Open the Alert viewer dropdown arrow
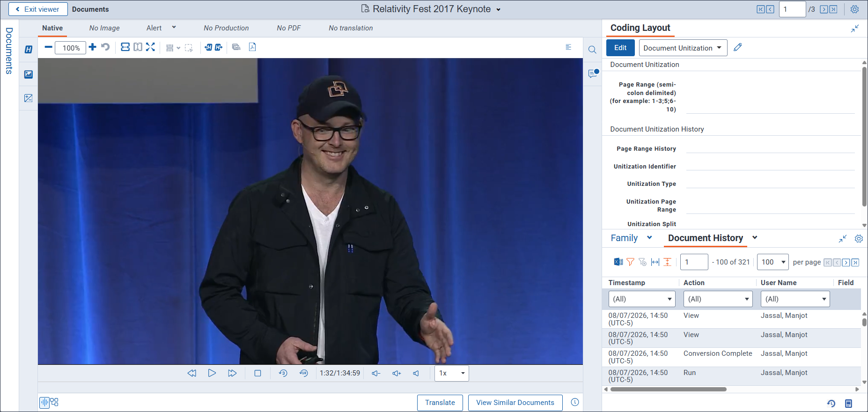This screenshot has width=868, height=412. (x=174, y=27)
